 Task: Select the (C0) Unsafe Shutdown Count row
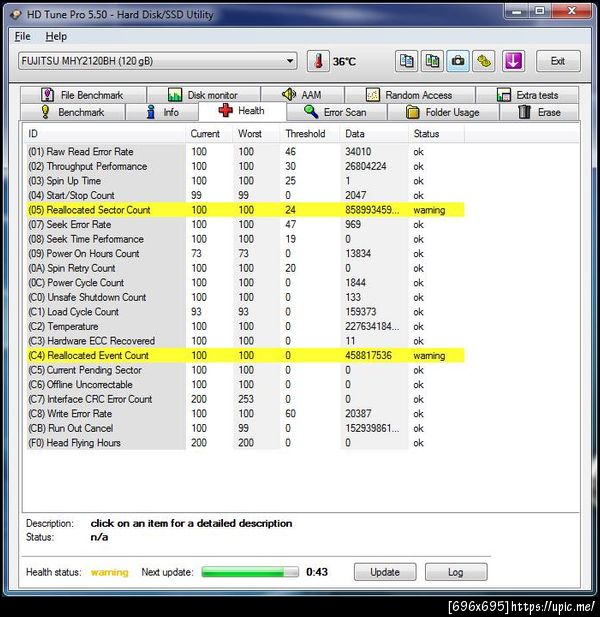(246, 297)
